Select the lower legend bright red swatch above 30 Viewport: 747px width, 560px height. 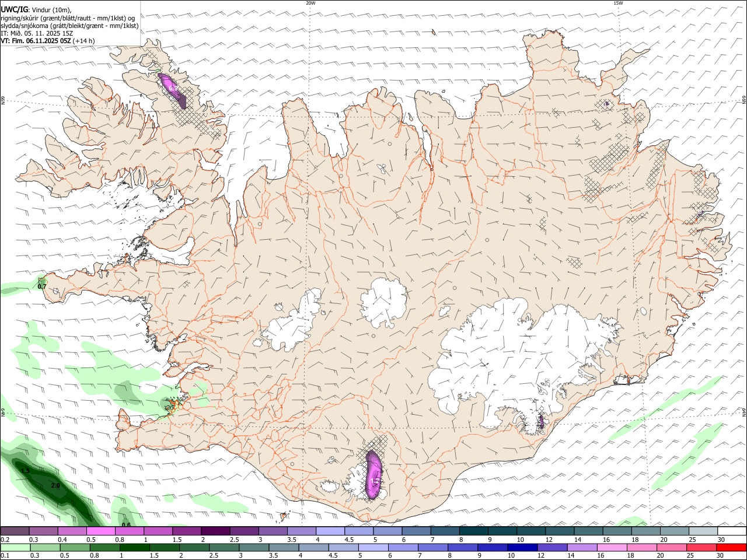(x=731, y=547)
